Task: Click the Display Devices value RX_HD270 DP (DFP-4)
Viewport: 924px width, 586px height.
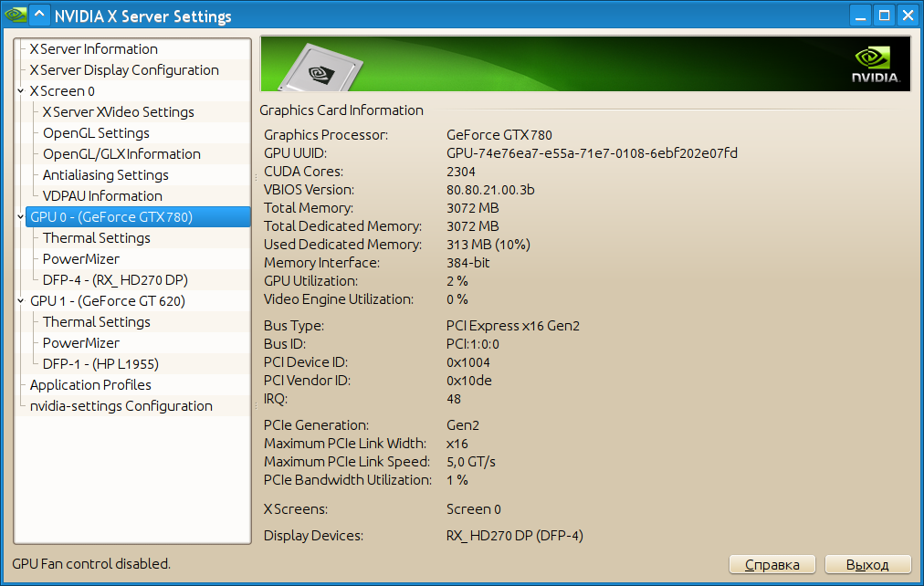Action: [x=514, y=536]
